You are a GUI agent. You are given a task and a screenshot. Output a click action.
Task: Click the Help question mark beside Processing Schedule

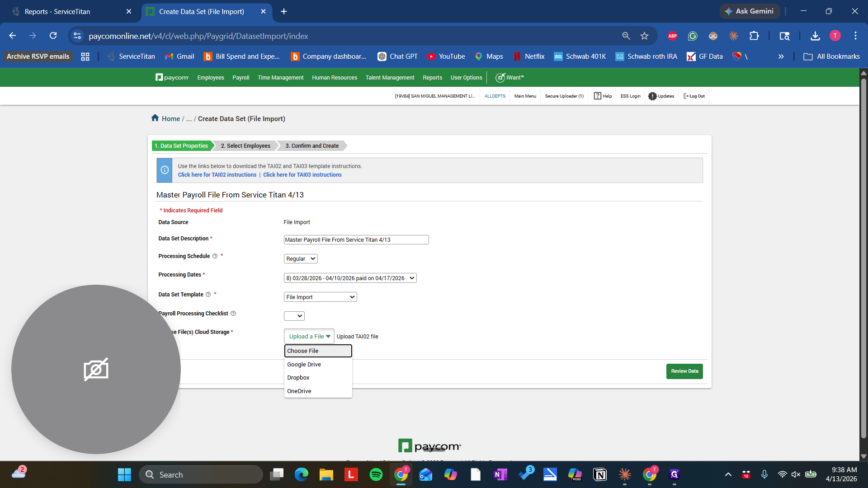tap(216, 256)
